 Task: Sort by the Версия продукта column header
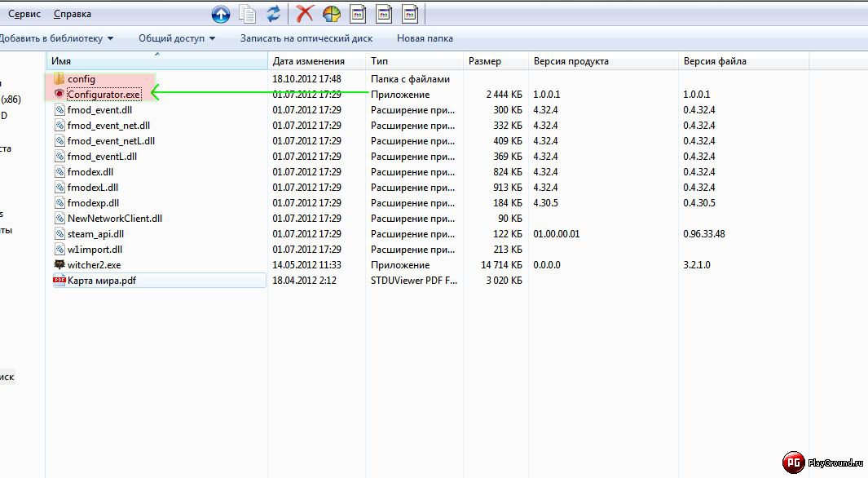603,61
